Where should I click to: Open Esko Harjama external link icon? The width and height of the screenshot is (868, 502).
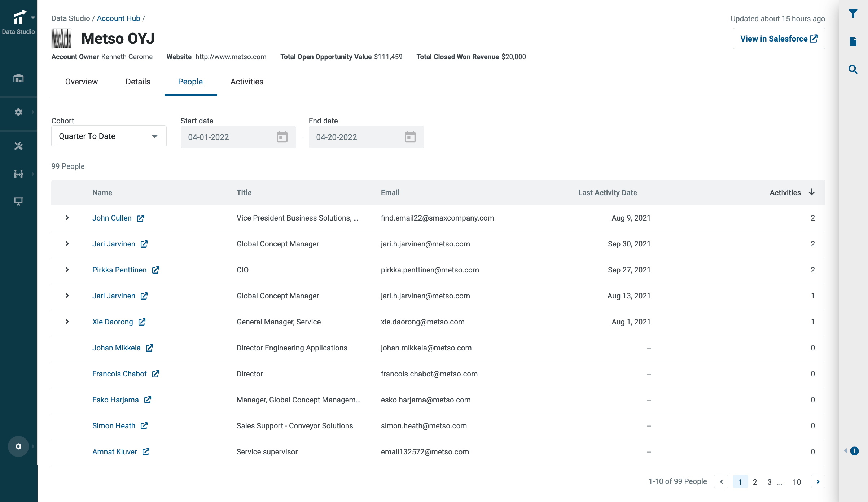[148, 400]
